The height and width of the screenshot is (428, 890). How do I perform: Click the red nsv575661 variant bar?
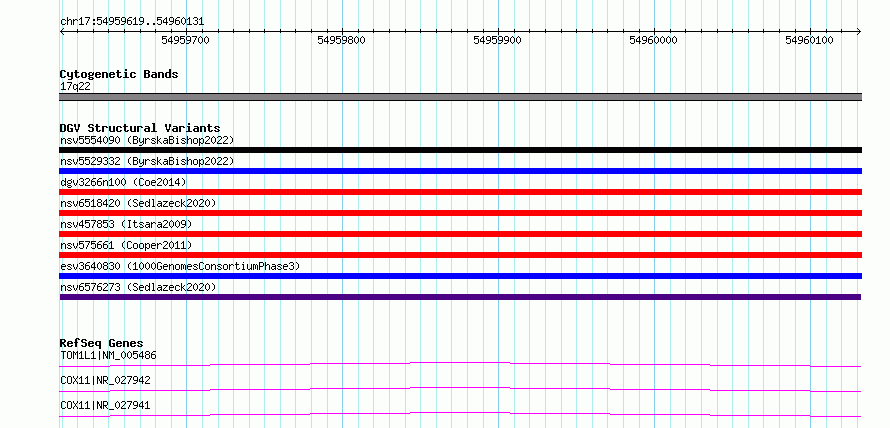460,255
